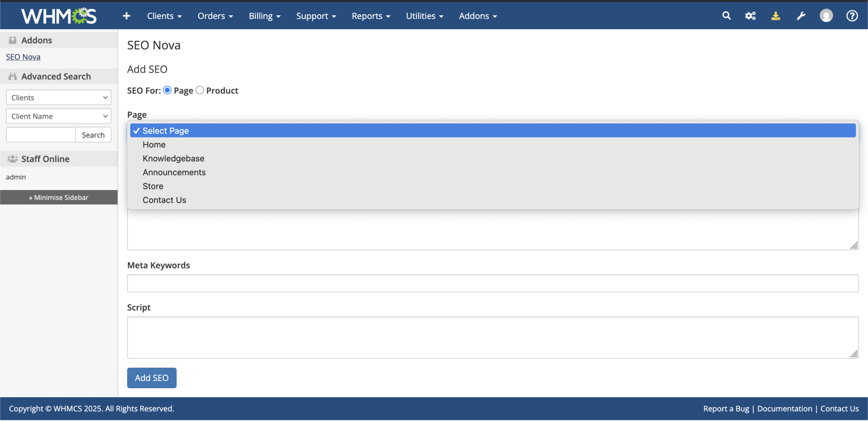The height and width of the screenshot is (421, 868).
Task: Open the SEO Nova sidebar link
Action: pyautogui.click(x=23, y=57)
